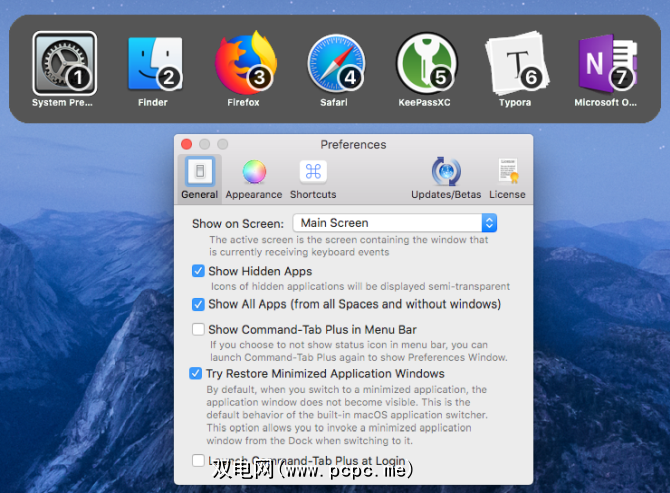This screenshot has width=670, height=493.
Task: Open the Shortcuts preferences tab
Action: 313,179
